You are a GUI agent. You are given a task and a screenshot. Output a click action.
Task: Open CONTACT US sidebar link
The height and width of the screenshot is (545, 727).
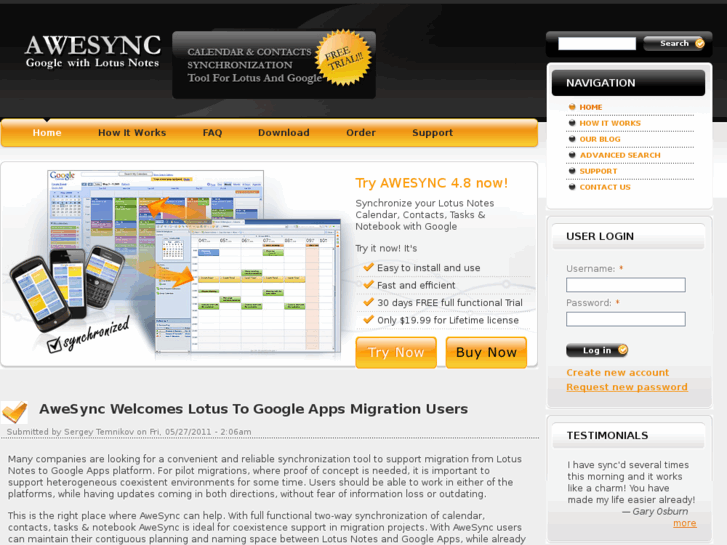tap(605, 187)
